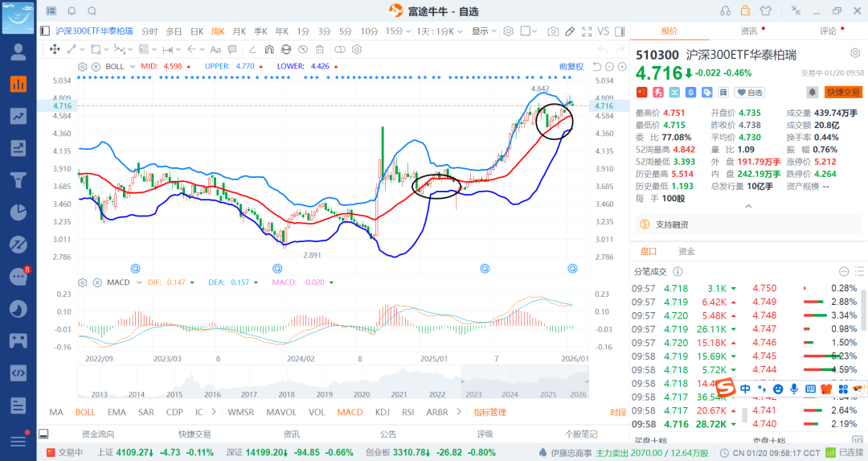Screen dimensions: 868x461
Task: Enter fullscreen chart mode
Action: (587, 31)
